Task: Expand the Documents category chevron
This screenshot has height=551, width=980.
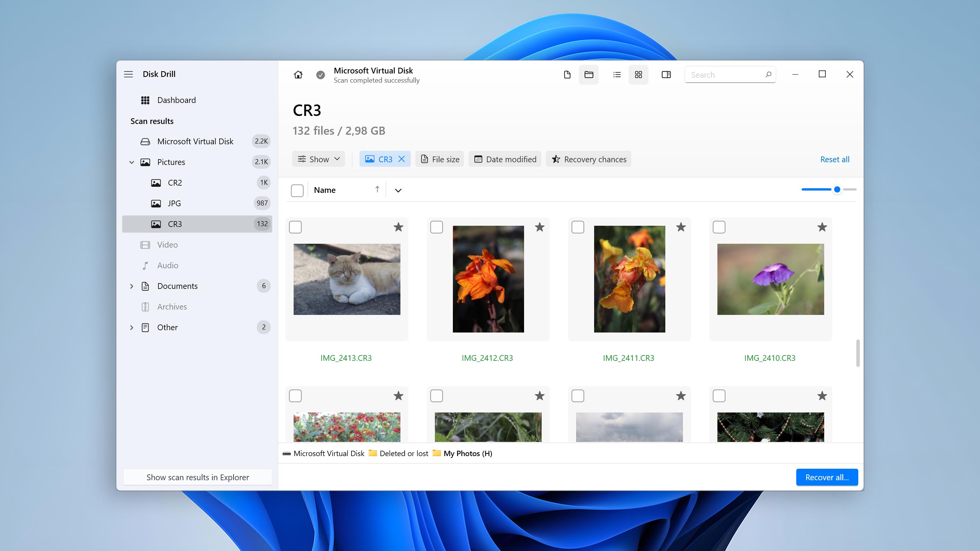Action: point(132,286)
